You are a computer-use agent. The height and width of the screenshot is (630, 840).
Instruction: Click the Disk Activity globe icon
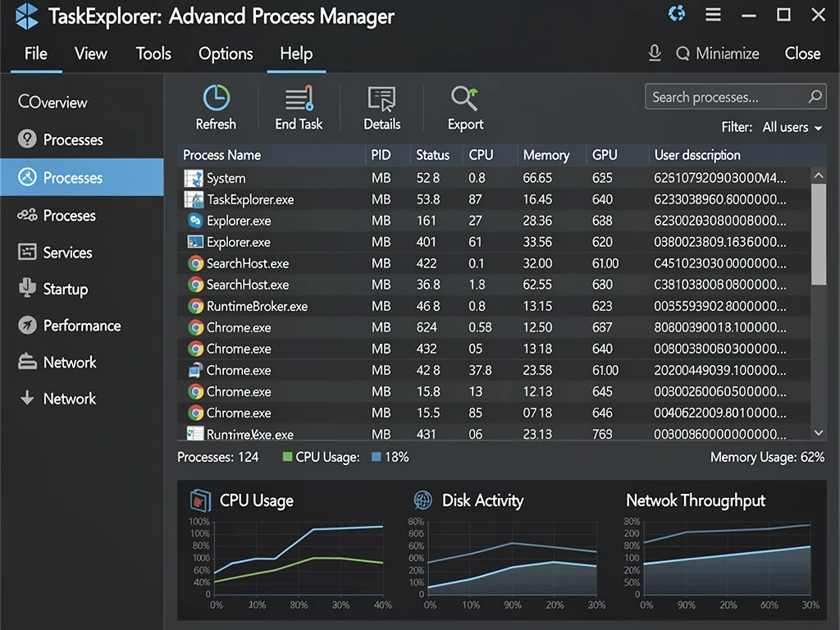(x=422, y=500)
